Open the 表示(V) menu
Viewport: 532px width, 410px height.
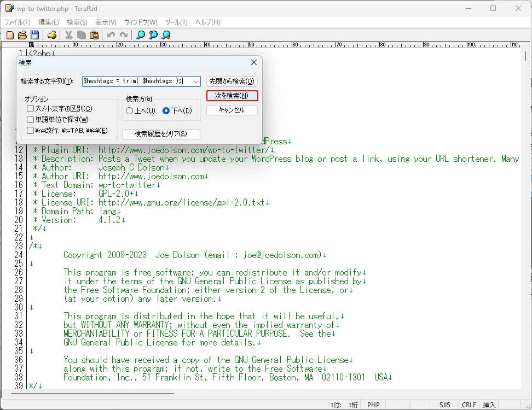[106, 22]
